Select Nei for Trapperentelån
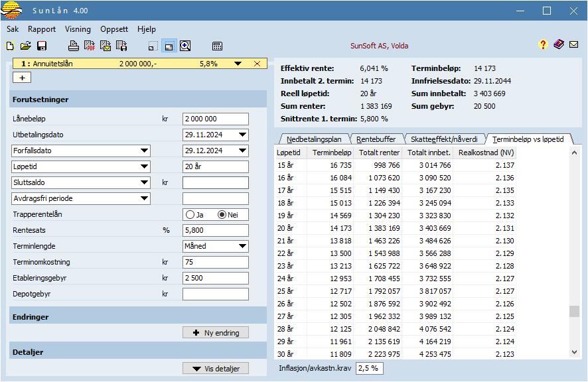Viewport: 588px width, 382px height. point(222,215)
